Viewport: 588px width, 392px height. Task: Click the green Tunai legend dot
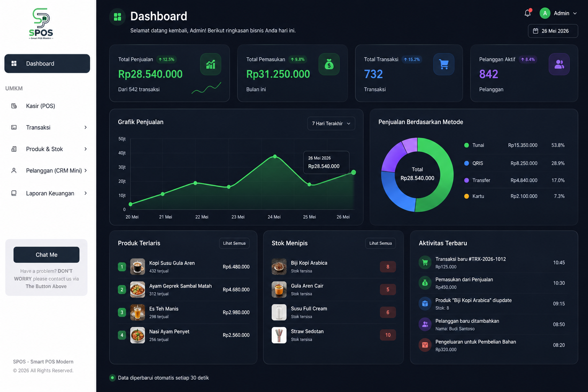tap(466, 145)
